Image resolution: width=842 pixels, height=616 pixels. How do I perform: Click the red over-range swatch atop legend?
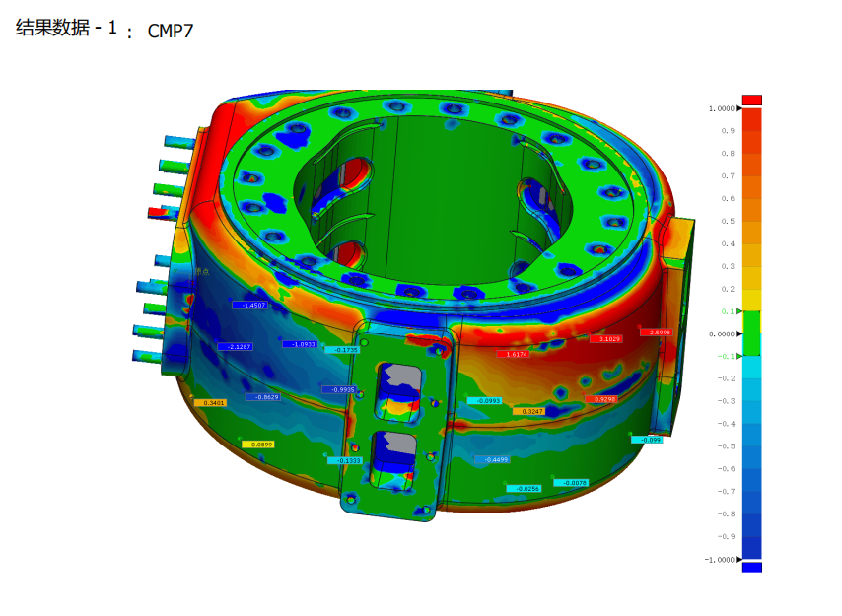751,100
